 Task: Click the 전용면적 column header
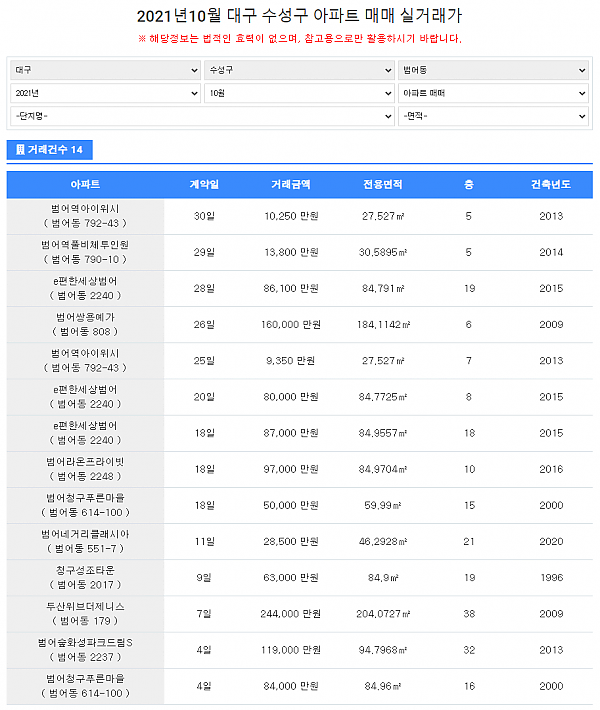pyautogui.click(x=383, y=185)
